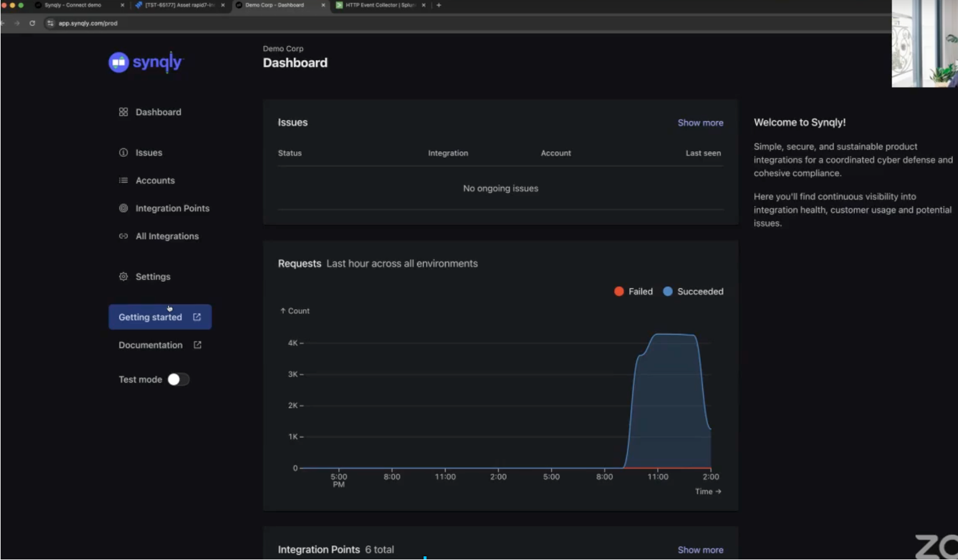Close the HTTP Event Collector Splunk tab
958x560 pixels.
pyautogui.click(x=424, y=5)
